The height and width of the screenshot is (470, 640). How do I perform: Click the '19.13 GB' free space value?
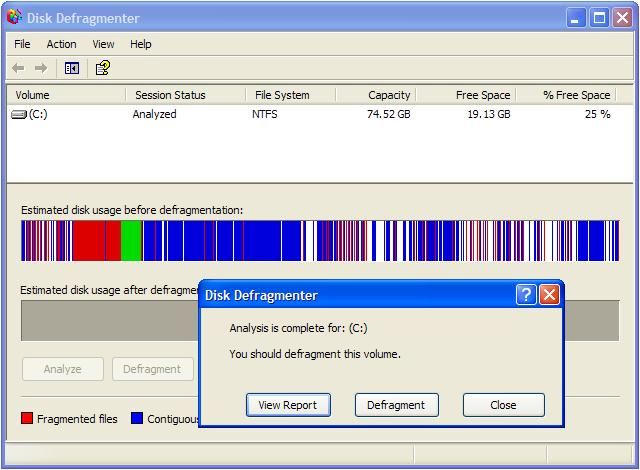click(x=489, y=114)
